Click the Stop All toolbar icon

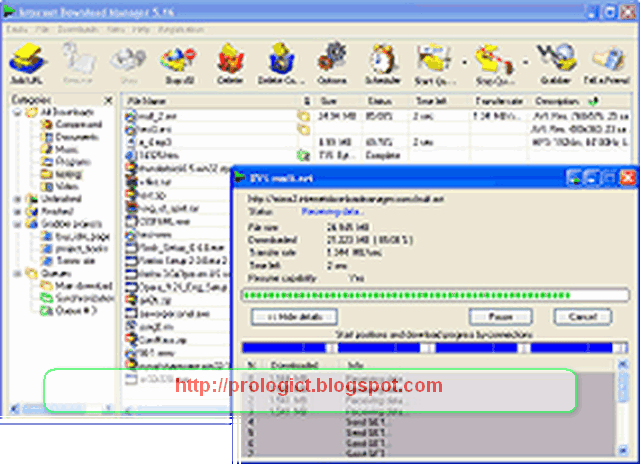click(179, 63)
